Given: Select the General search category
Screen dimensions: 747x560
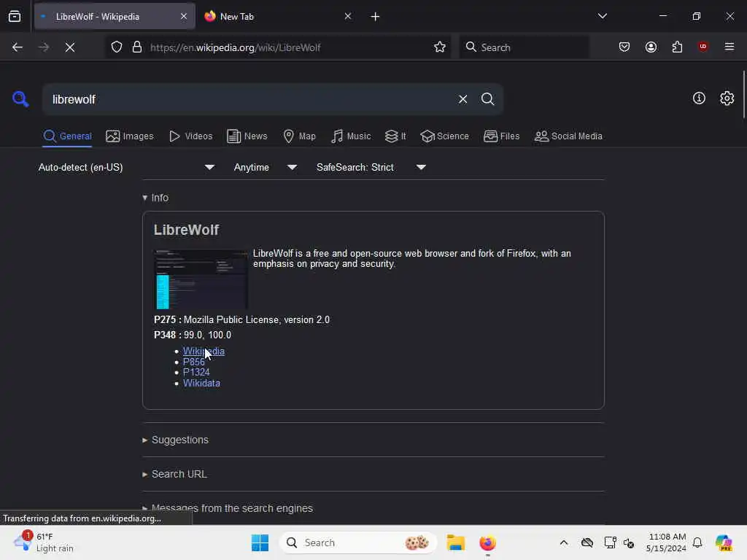Looking at the screenshot, I should pos(67,136).
